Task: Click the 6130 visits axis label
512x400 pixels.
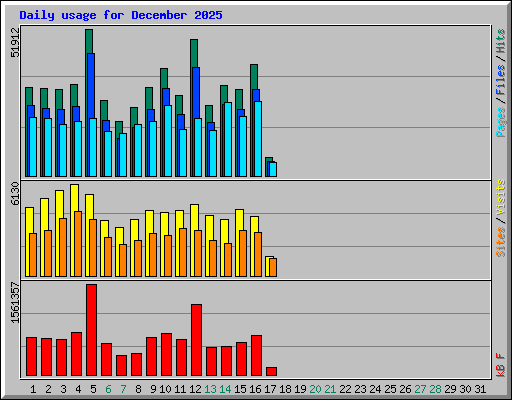Action: pyautogui.click(x=15, y=193)
